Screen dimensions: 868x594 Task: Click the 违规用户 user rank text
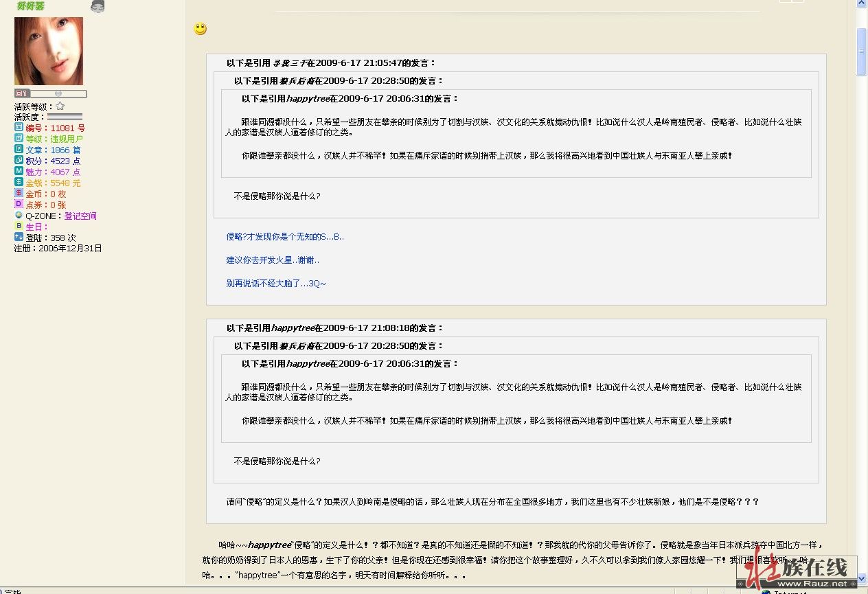pyautogui.click(x=67, y=139)
